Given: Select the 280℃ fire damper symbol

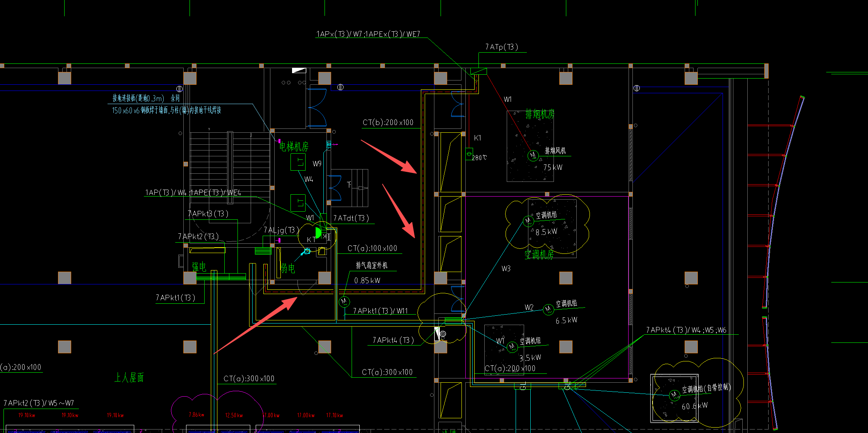Looking at the screenshot, I should tap(469, 154).
